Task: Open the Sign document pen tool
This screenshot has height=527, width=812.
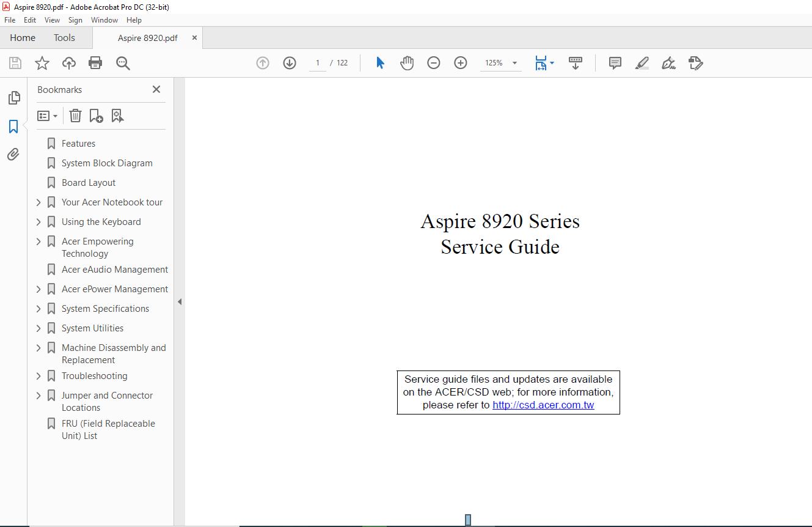Action: 668,63
